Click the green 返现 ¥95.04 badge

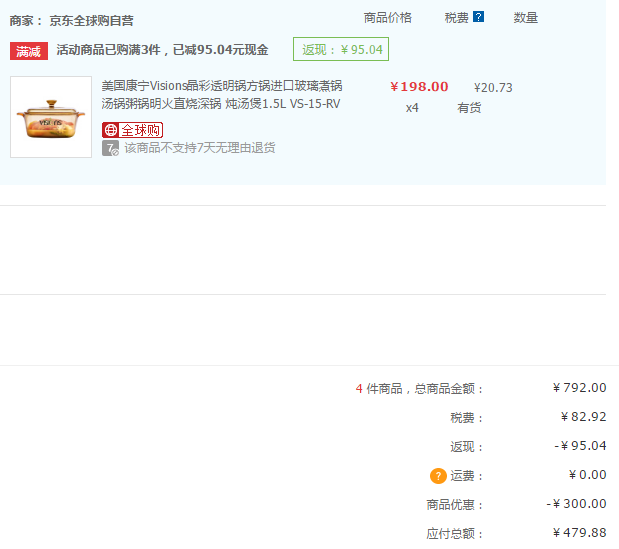point(341,49)
